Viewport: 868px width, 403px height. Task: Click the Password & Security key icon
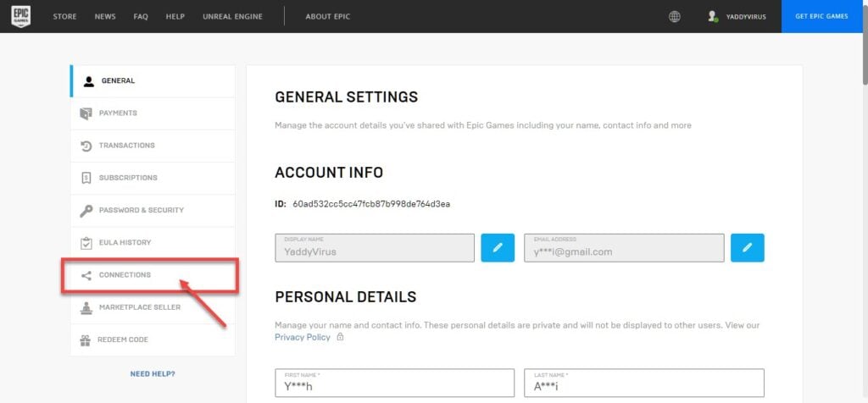tap(86, 211)
